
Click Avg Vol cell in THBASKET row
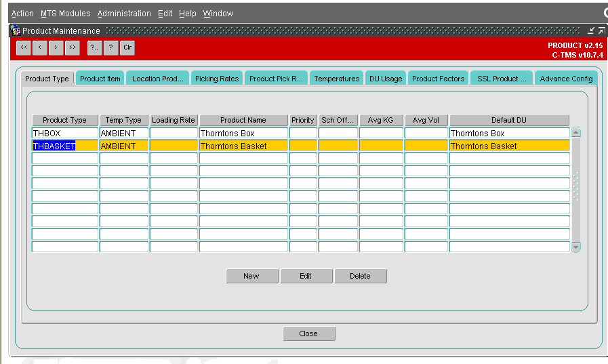click(426, 146)
